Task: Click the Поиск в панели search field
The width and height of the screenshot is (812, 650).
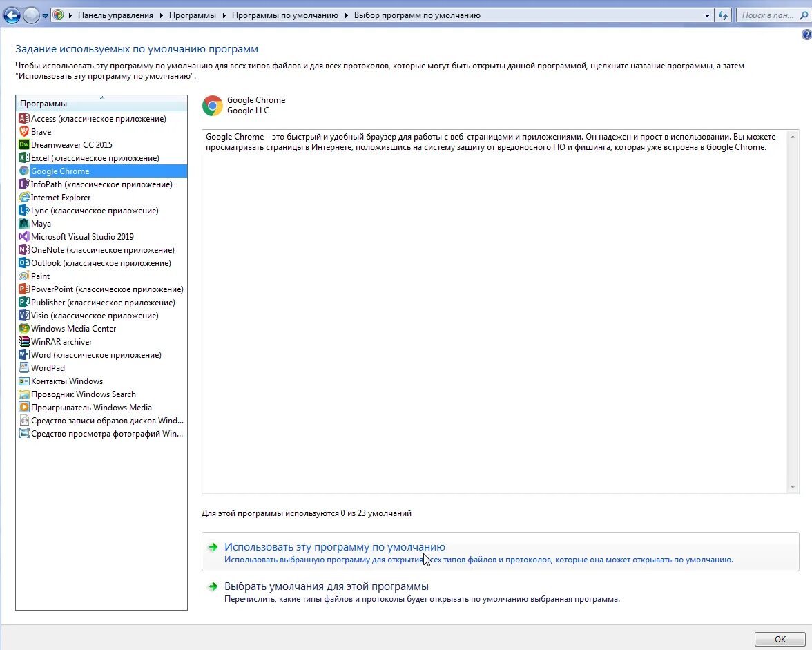Action: [767, 15]
